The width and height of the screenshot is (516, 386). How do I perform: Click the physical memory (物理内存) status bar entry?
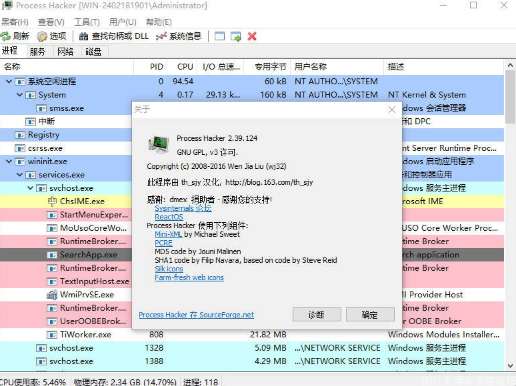click(125, 382)
